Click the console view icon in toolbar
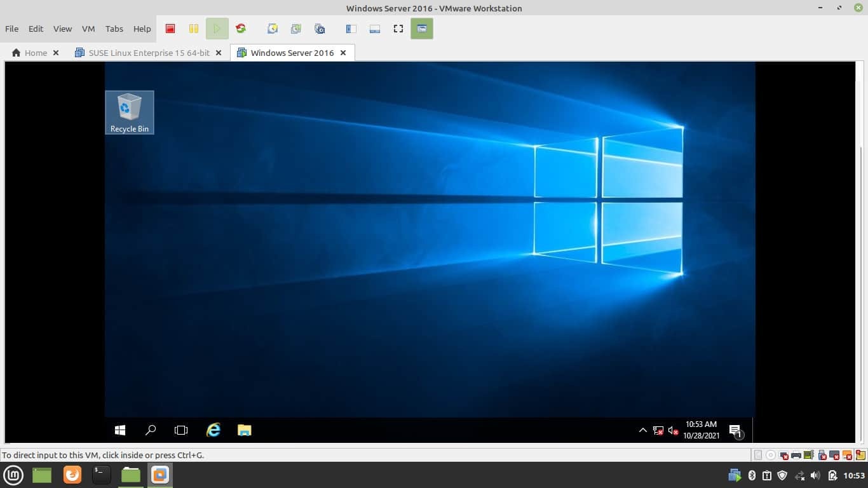Viewport: 868px width, 488px height. pyautogui.click(x=422, y=29)
